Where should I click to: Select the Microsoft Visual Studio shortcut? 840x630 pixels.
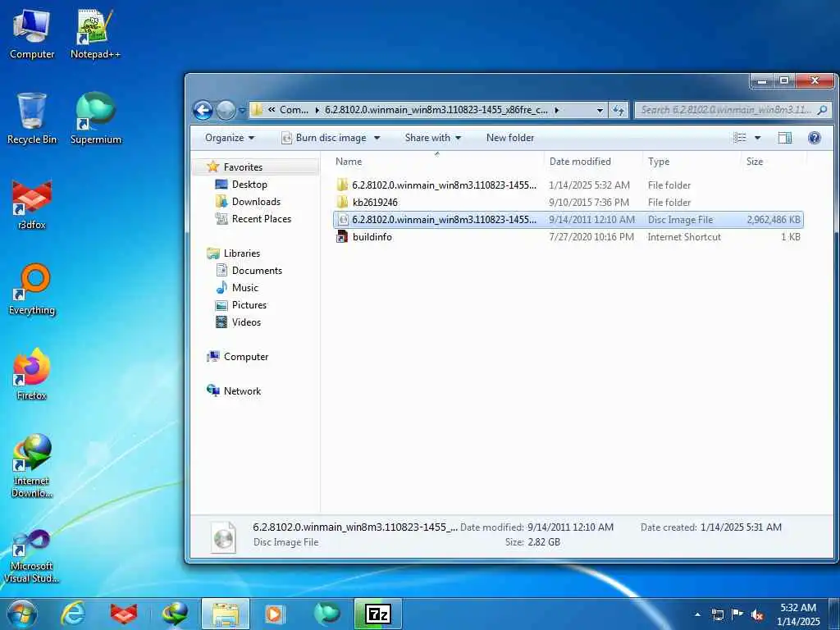pyautogui.click(x=32, y=556)
